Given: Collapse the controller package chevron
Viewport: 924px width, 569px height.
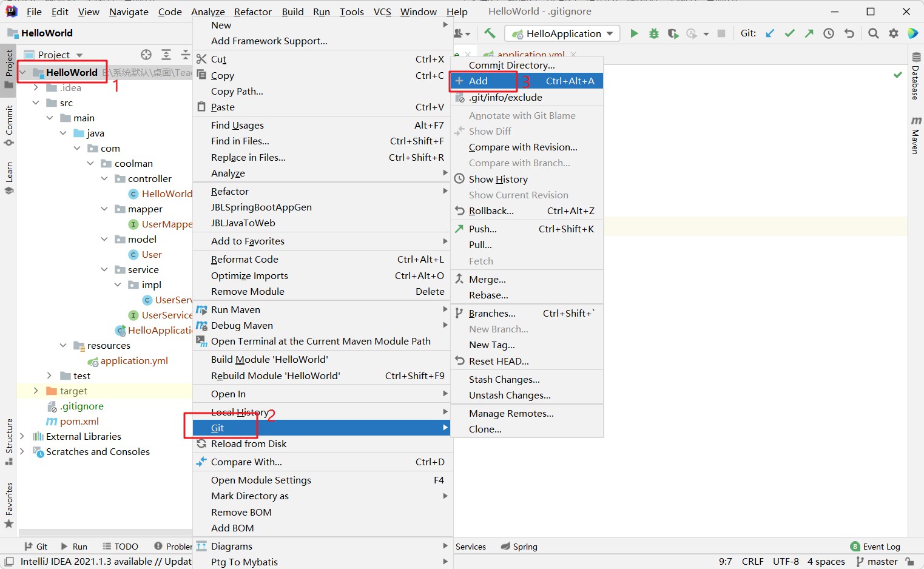Looking at the screenshot, I should [x=104, y=178].
